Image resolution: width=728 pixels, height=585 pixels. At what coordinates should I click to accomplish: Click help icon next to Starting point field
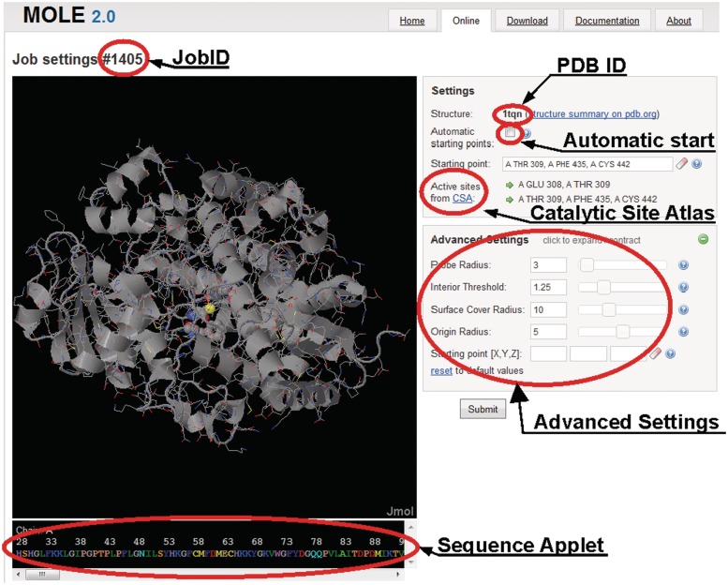(696, 163)
